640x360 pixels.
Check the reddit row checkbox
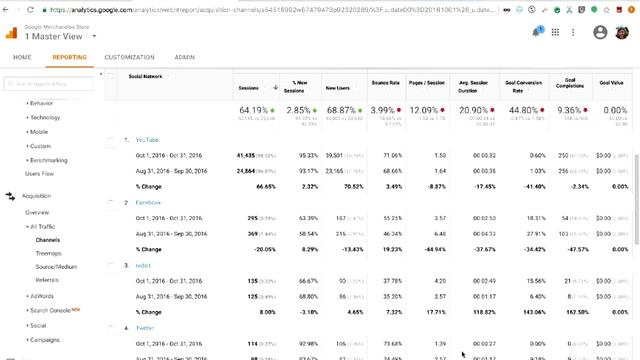[x=111, y=265]
